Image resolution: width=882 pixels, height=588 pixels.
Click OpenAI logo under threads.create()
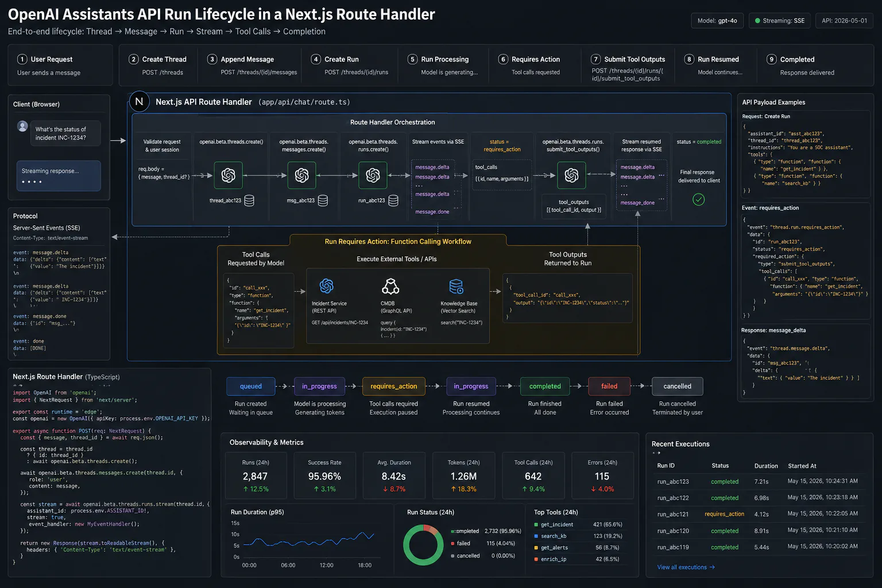pos(228,175)
